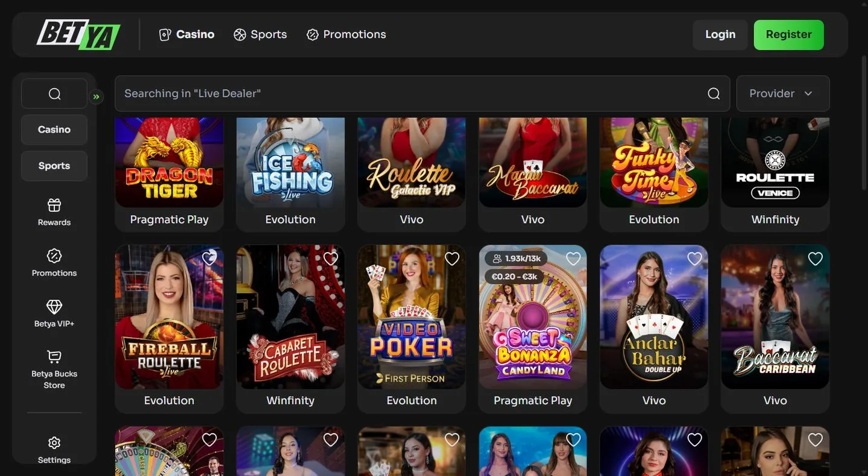Click the Vivo label under Baccarat Caribbean
Viewport: 868px width, 476px height.
[775, 400]
